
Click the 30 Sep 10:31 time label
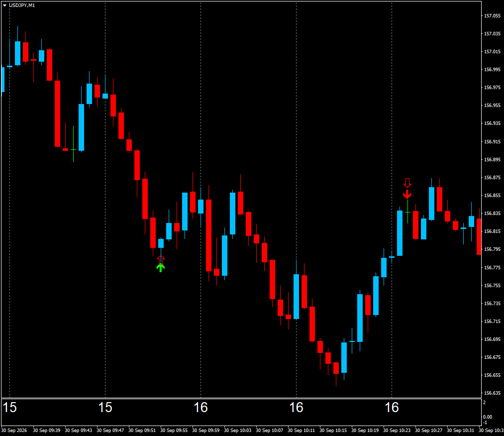[460, 430]
